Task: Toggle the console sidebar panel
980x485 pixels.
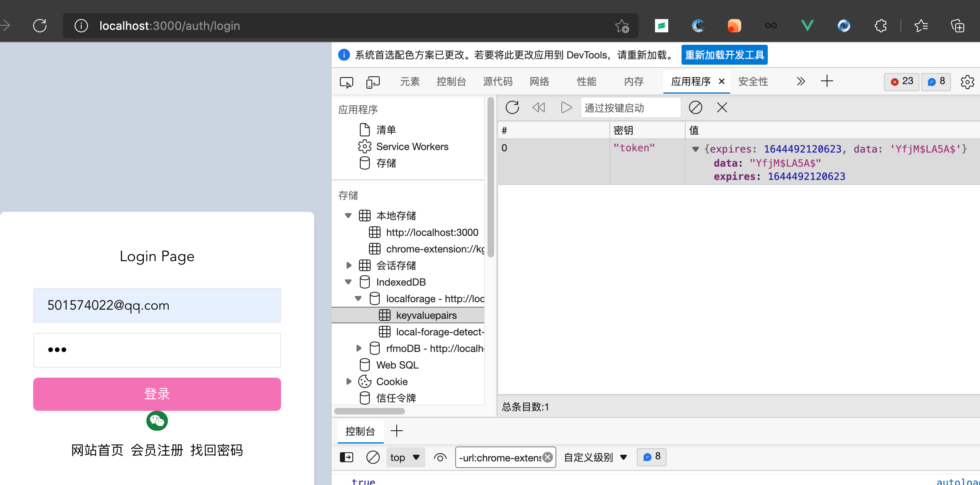Action: [x=347, y=457]
